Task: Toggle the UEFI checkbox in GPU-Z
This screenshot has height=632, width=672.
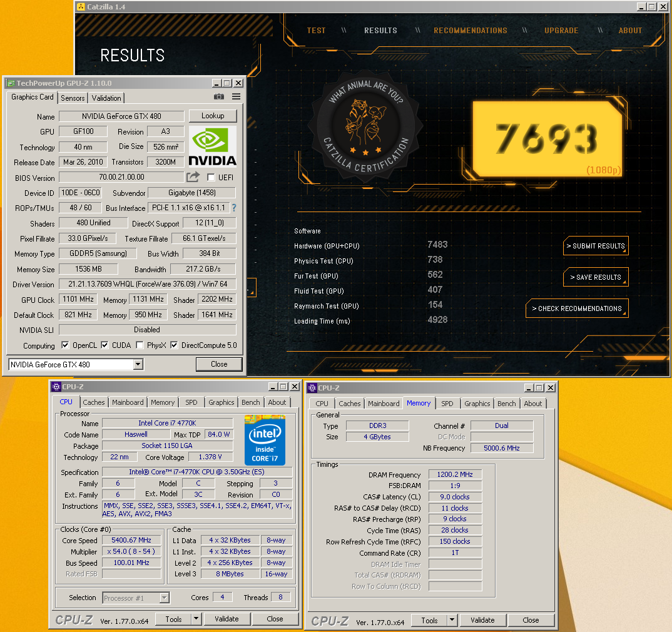Action: (211, 177)
